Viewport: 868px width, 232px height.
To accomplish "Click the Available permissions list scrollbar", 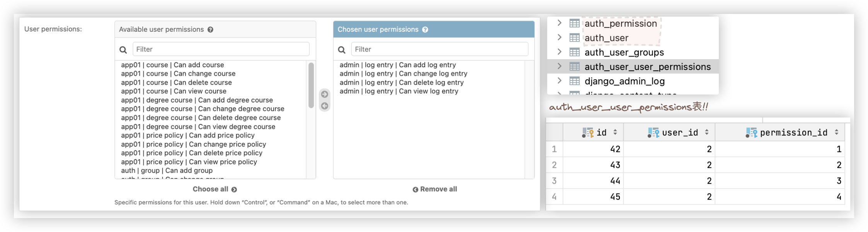I will point(311,85).
